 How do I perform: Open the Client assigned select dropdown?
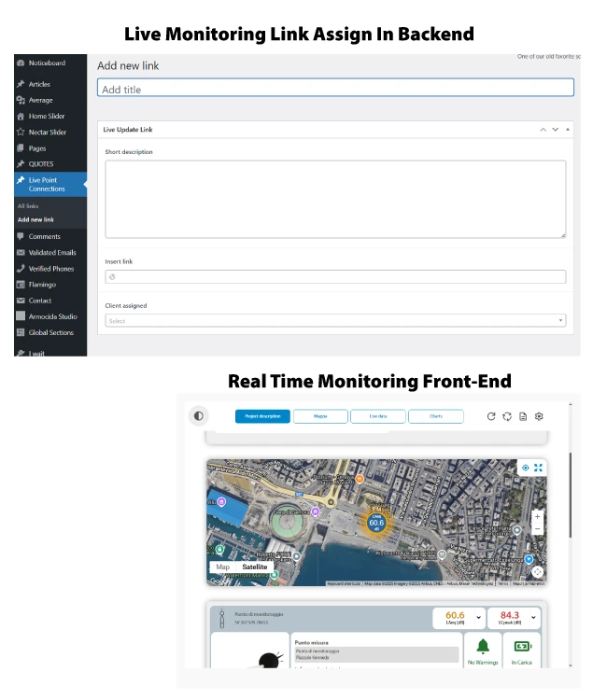click(x=335, y=320)
